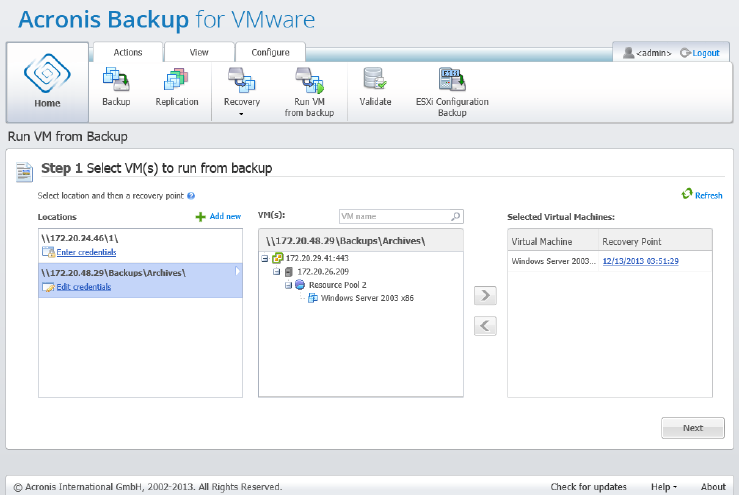
Task: Log out using the Logout link
Action: tap(706, 53)
